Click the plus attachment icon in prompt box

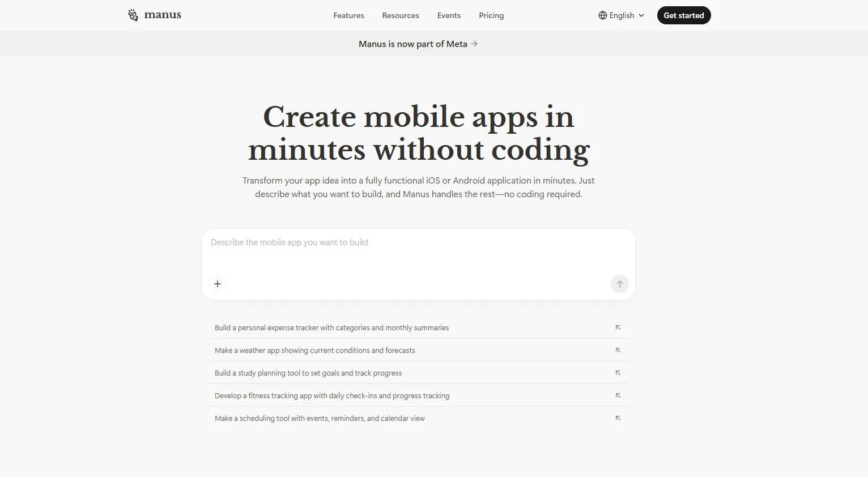pos(218,284)
